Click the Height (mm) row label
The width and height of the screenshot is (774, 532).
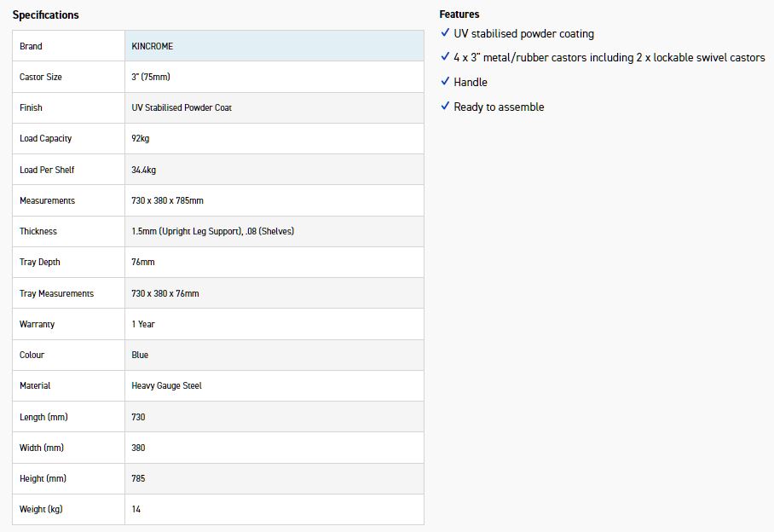[43, 478]
